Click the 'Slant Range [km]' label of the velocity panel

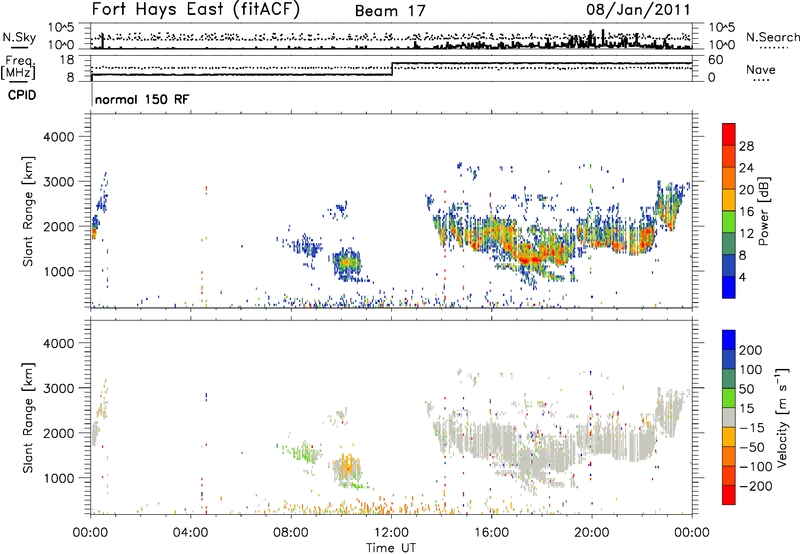(28, 417)
